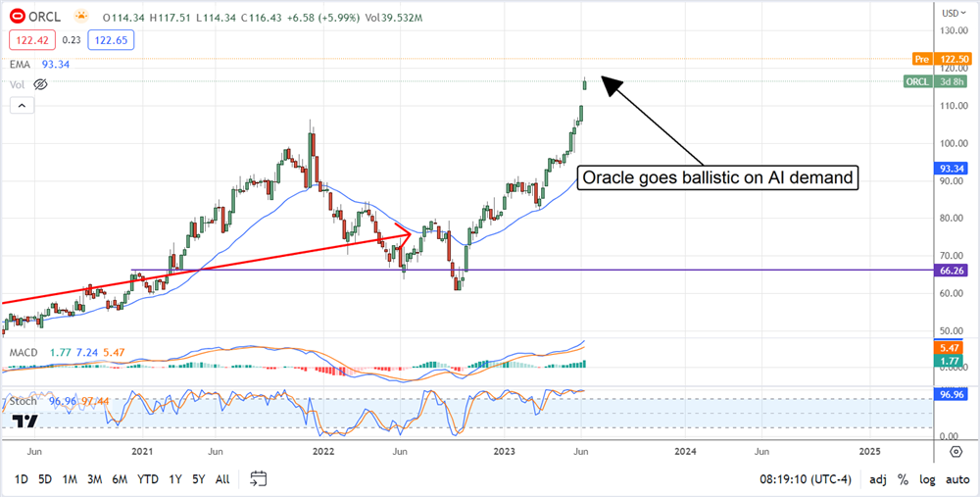Open chart settings gear in the corner
The image size is (980, 497).
tap(955, 451)
